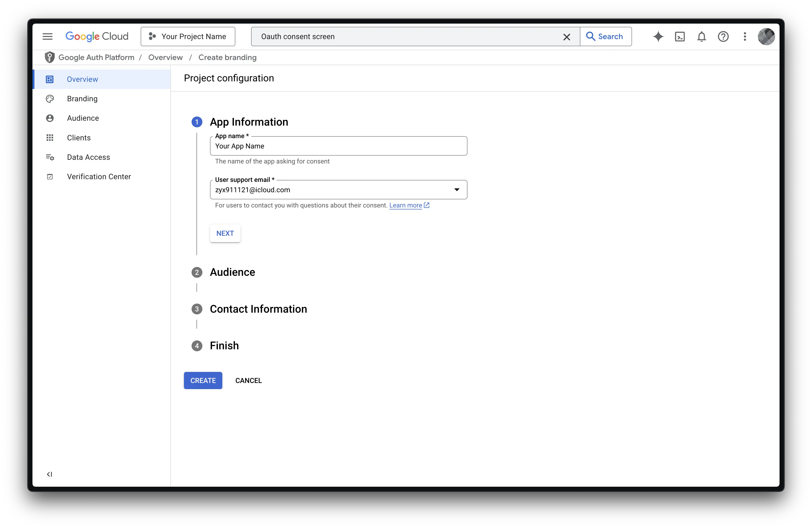Click the Audience person icon in sidebar
The width and height of the screenshot is (812, 528).
click(x=50, y=118)
